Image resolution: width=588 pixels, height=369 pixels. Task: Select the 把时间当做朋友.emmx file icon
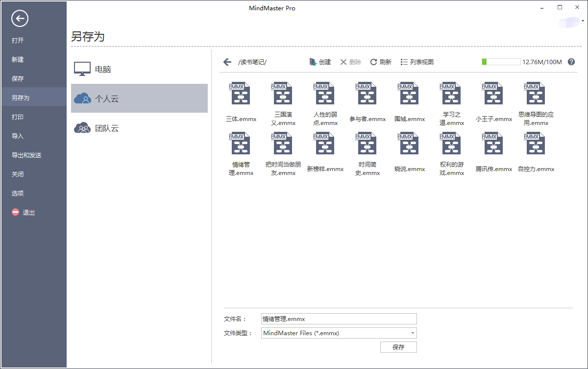281,143
